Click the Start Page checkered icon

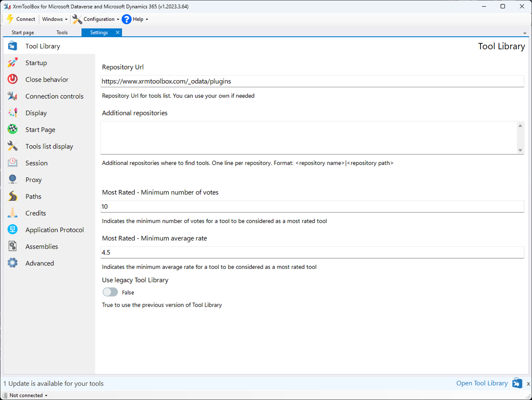(12, 129)
